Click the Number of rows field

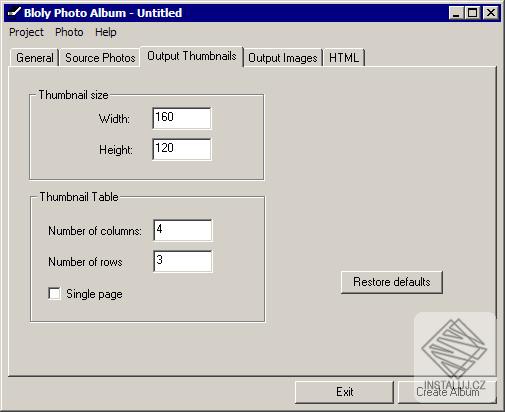tap(183, 261)
